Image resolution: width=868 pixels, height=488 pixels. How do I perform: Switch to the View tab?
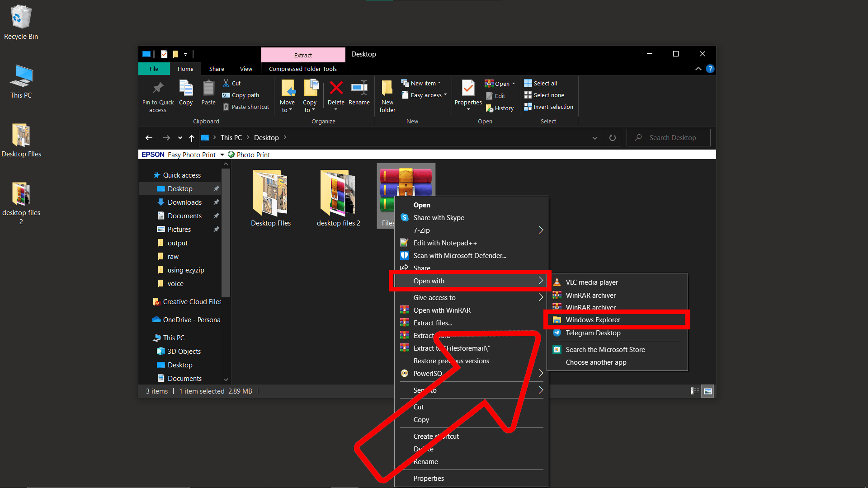pos(246,69)
